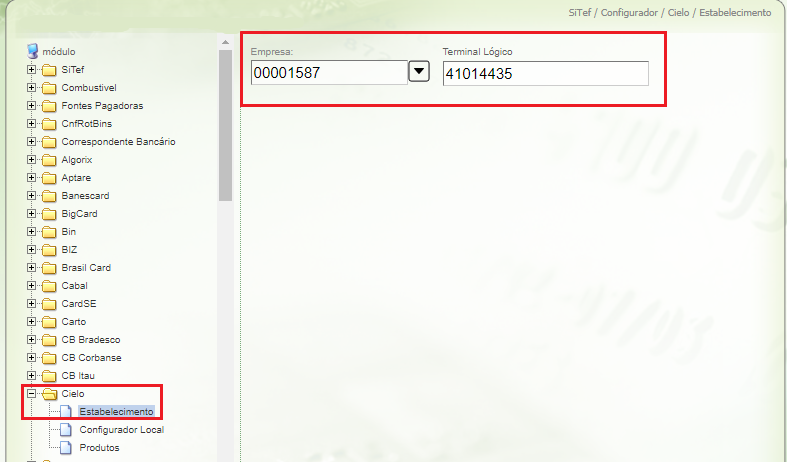This screenshot has height=462, width=787.
Task: Expand the SiTef tree node
Action: click(32, 70)
